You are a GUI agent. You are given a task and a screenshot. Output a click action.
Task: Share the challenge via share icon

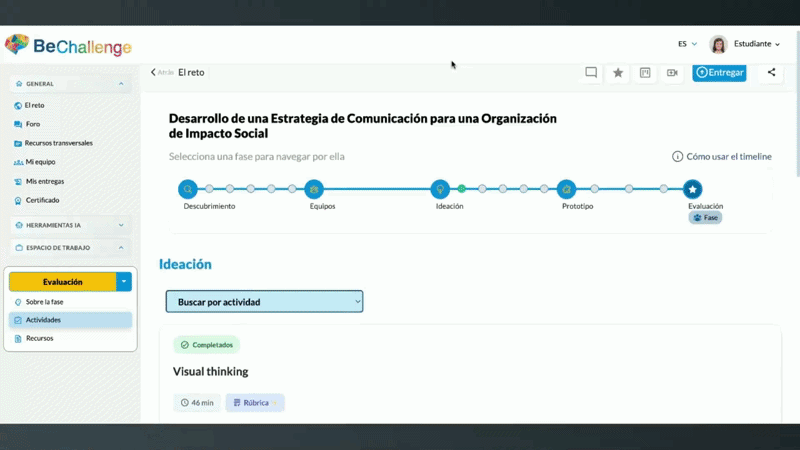[771, 72]
